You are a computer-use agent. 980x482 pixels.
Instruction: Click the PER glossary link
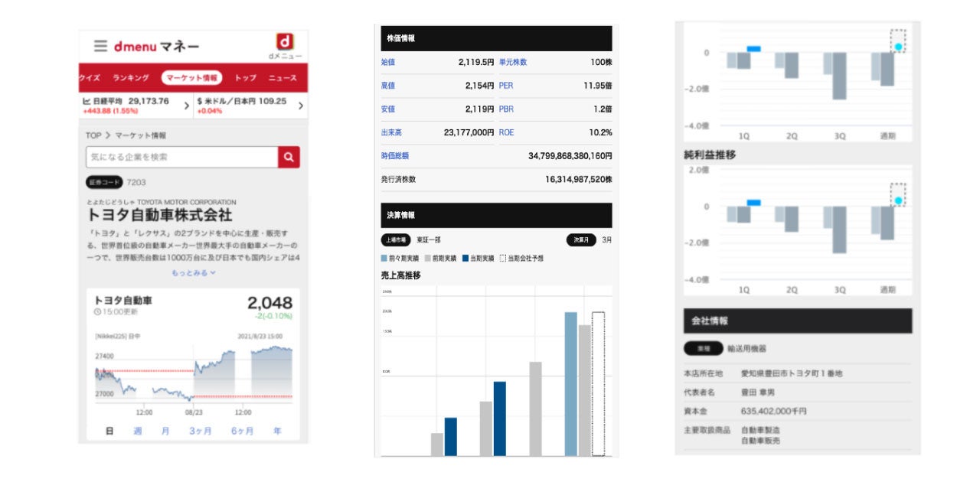tap(506, 86)
